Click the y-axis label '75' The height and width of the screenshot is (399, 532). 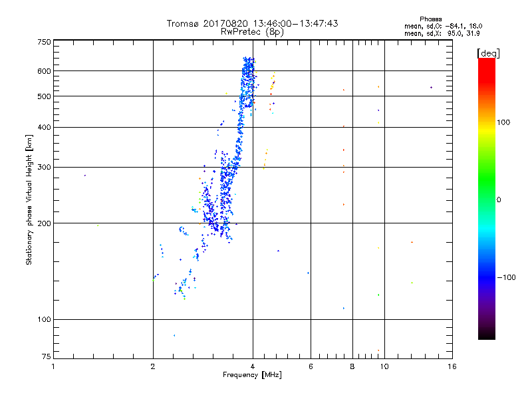(x=47, y=356)
